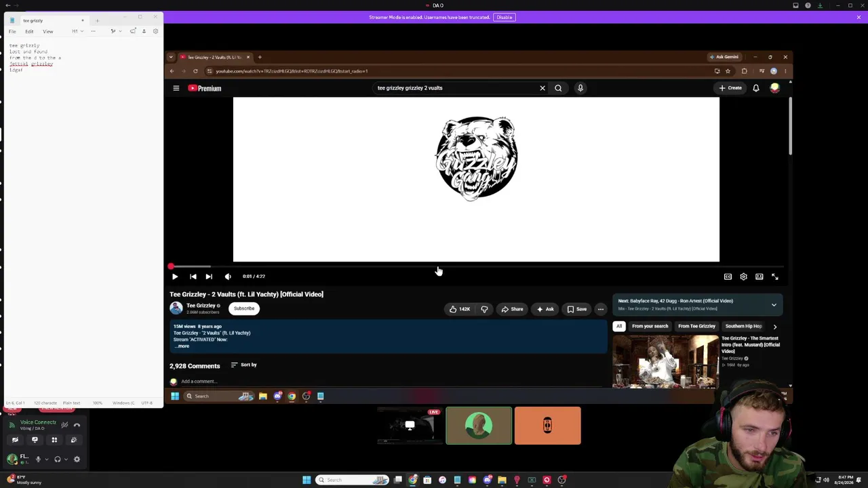The image size is (868, 488).
Task: Open Chrome three-dot menu
Action: coord(785,71)
